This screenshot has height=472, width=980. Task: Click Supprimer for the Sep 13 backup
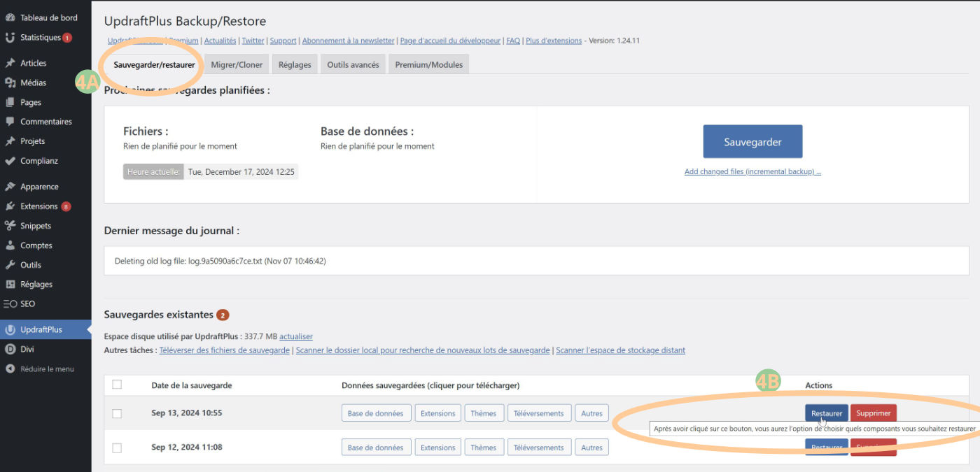point(874,413)
